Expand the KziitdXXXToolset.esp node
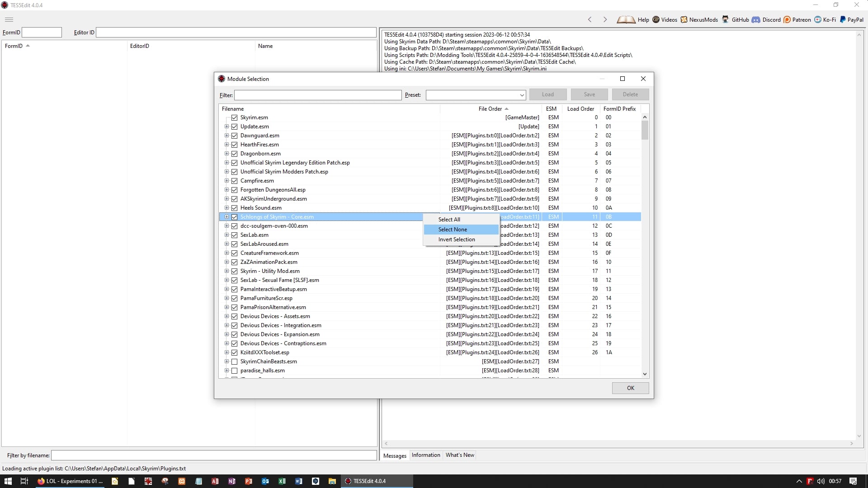 point(226,352)
